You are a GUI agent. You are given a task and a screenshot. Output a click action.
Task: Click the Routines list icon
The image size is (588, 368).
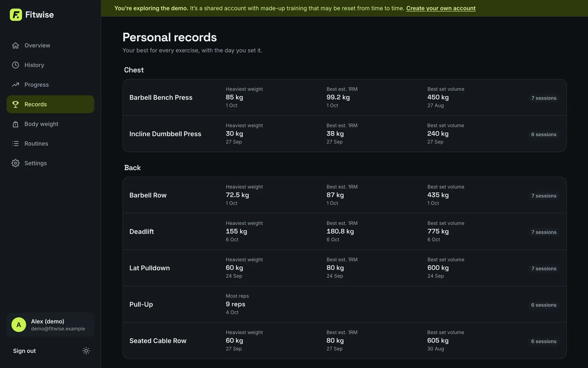15,144
